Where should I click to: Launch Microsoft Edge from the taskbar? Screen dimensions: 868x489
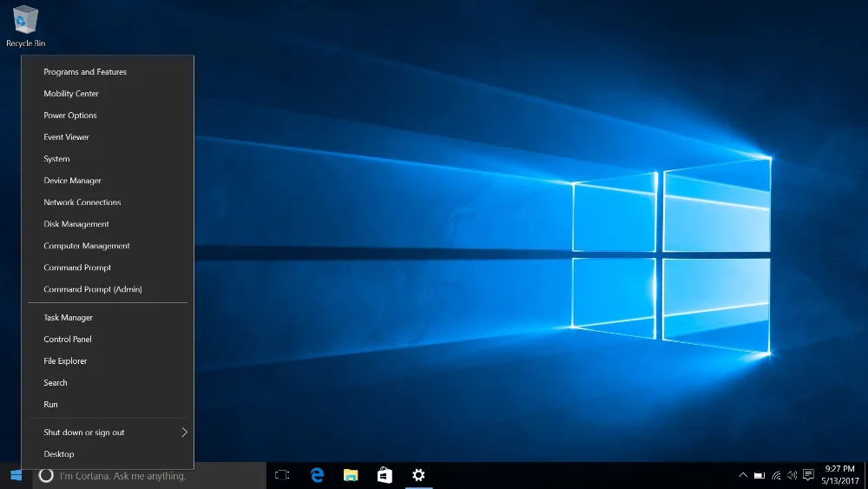coord(317,475)
